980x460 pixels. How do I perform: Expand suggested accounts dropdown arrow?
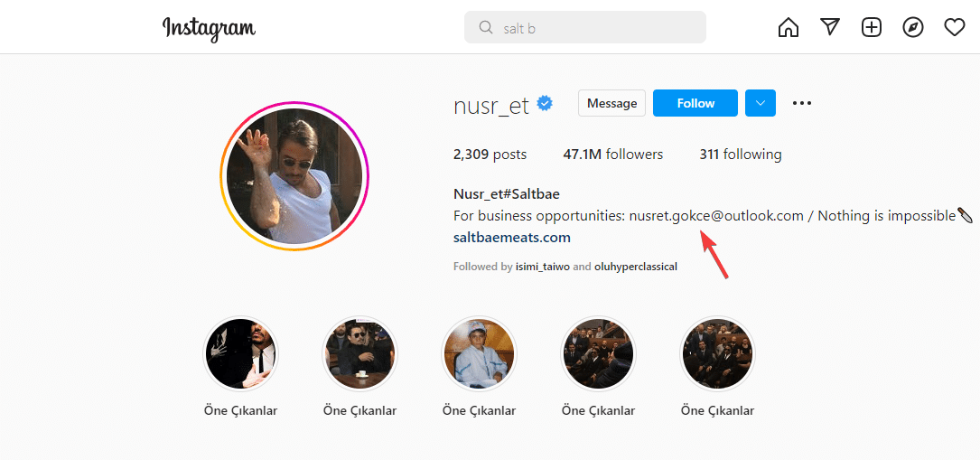pos(761,103)
